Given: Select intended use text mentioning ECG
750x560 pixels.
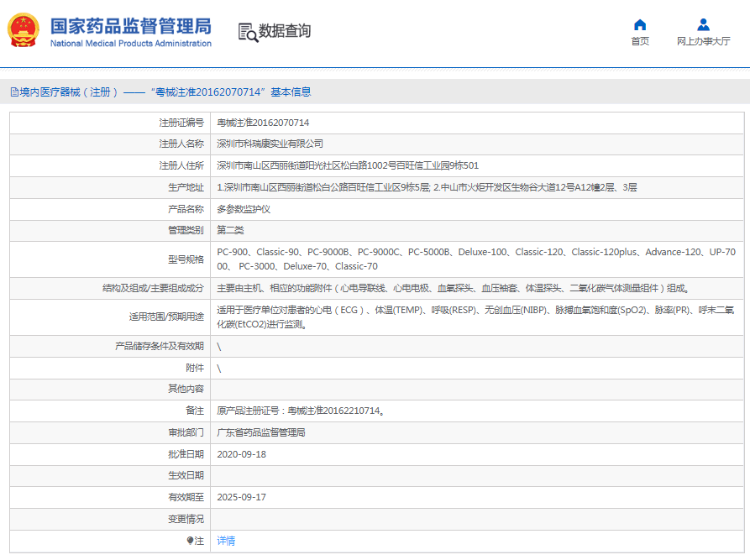Looking at the screenshot, I should click(x=475, y=317).
